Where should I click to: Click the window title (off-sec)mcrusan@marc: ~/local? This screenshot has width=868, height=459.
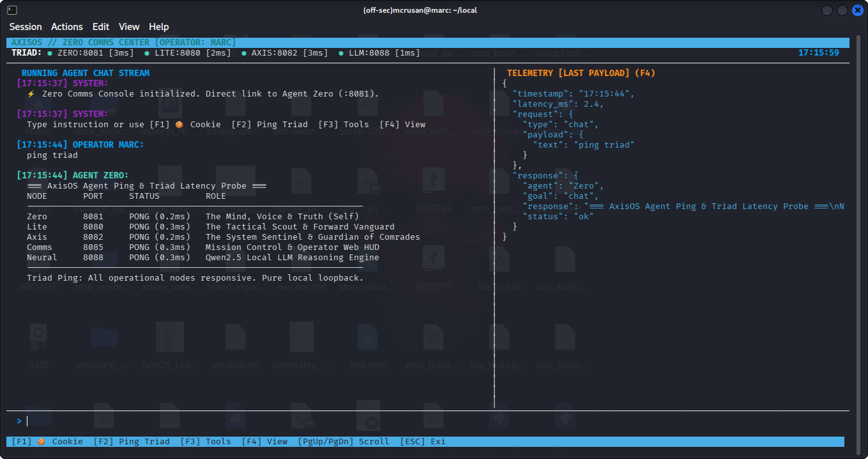click(420, 10)
